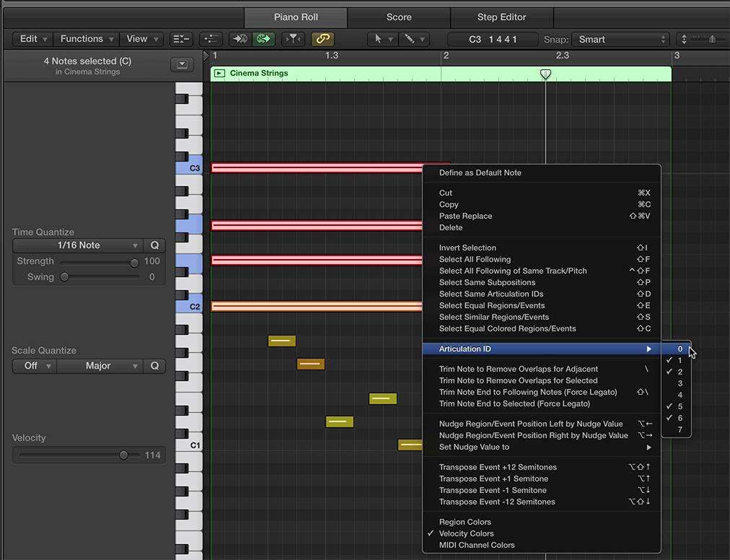
Task: Switch to the Step Editor tab
Action: pyautogui.click(x=501, y=17)
